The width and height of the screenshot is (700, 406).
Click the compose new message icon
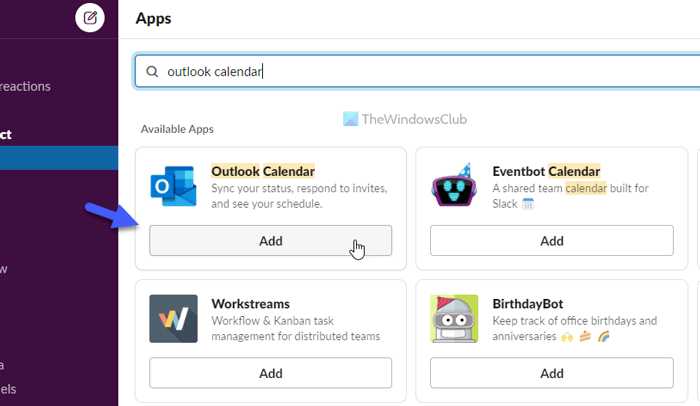[x=90, y=17]
